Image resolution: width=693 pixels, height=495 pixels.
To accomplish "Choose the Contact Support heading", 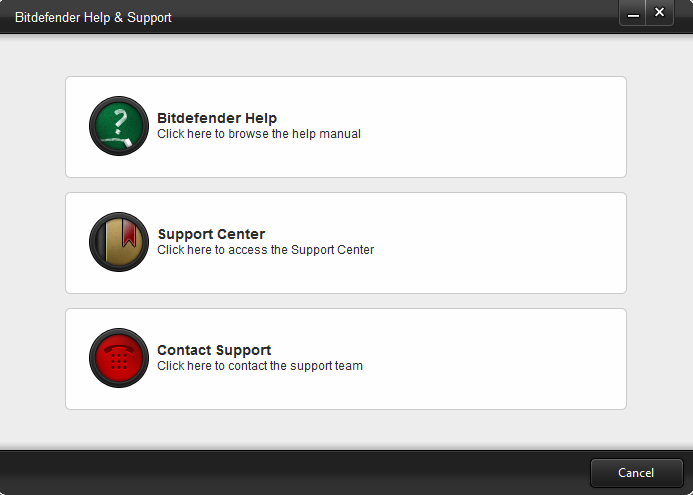I will point(214,350).
